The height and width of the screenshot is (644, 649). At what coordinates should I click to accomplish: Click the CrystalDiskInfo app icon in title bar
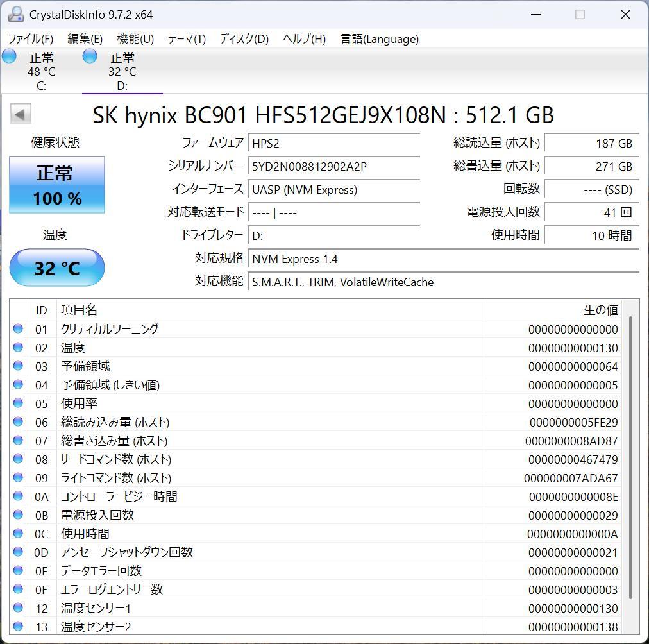[x=16, y=15]
